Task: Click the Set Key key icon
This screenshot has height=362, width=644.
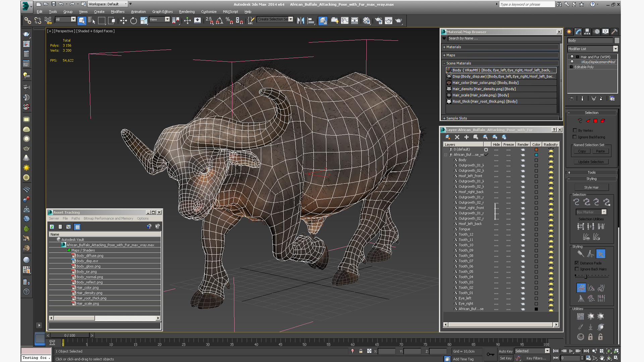Action: pos(490,354)
